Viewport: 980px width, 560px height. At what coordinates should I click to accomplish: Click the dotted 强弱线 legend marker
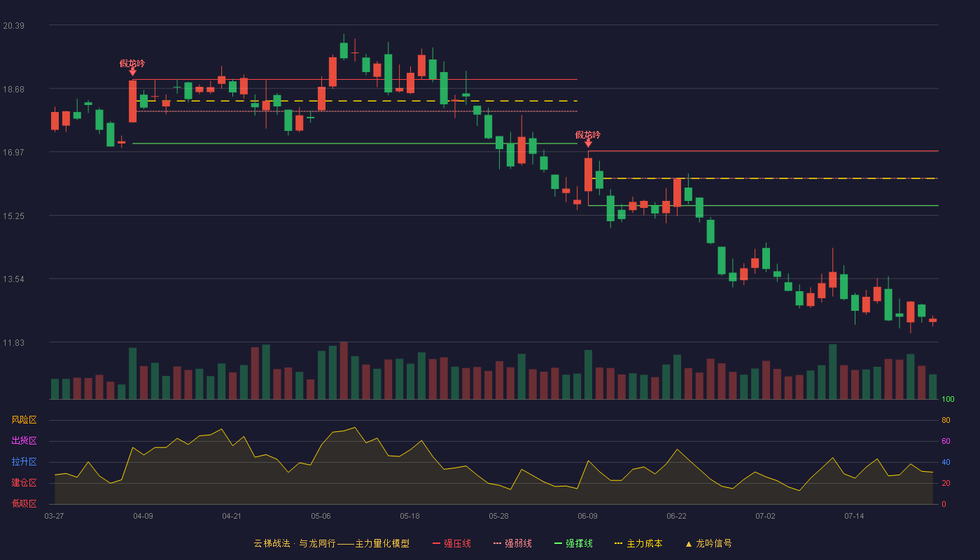tap(497, 543)
